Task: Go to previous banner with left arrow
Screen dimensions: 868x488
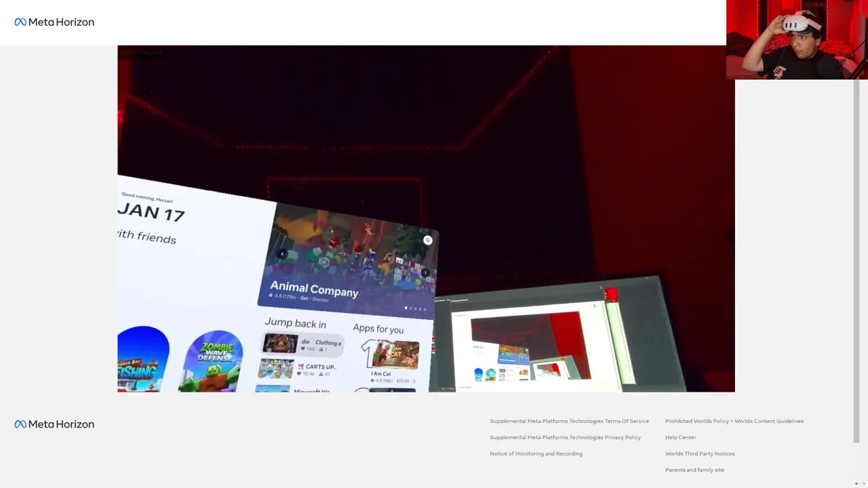Action: [x=282, y=254]
